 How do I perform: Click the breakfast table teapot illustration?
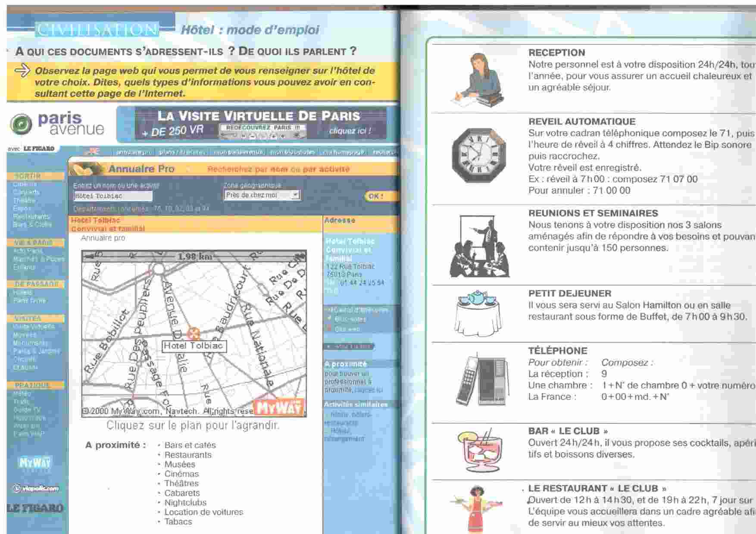pyautogui.click(x=478, y=313)
